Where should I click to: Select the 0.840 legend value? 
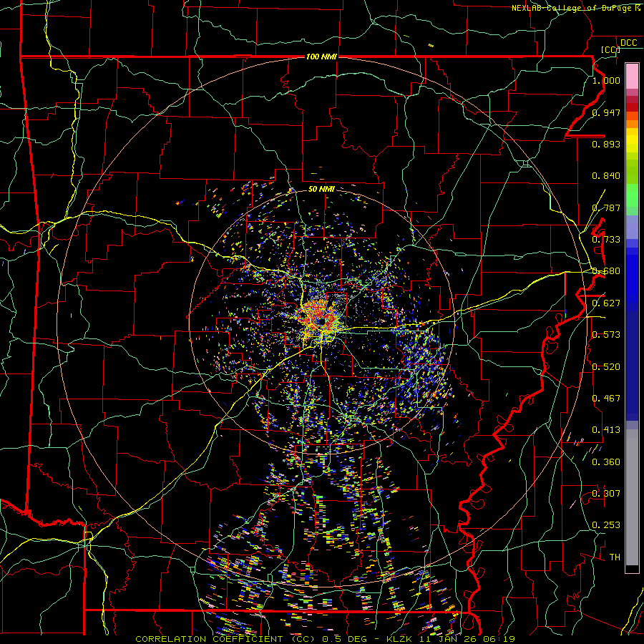coord(606,176)
